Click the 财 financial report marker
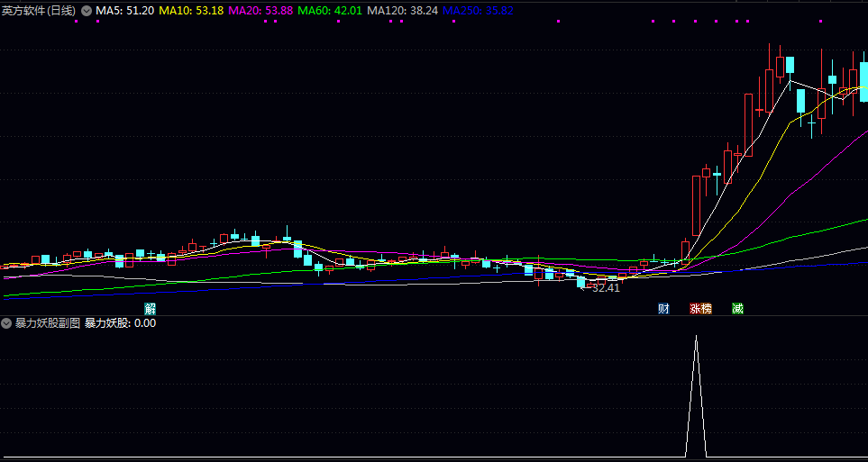868x462 pixels. [663, 309]
